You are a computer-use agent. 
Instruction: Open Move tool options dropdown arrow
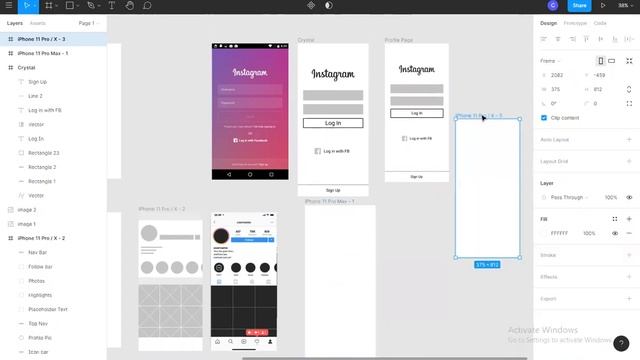[x=35, y=6]
